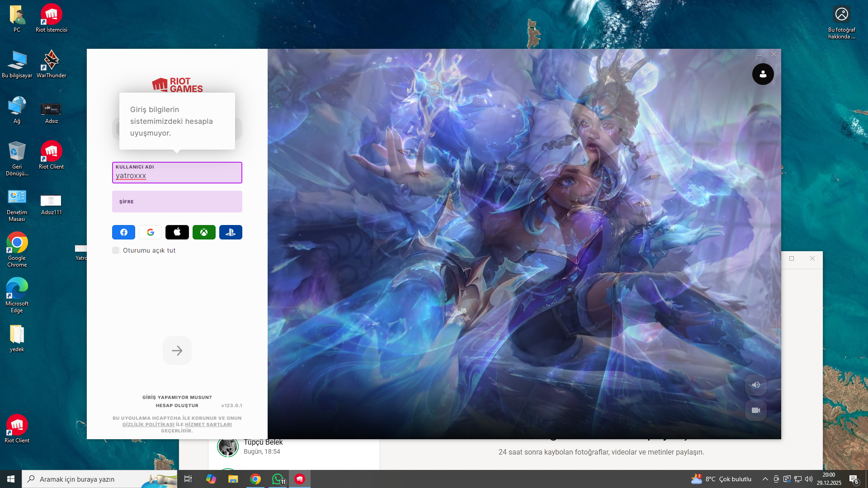Viewport: 868px width, 488px height.
Task: Select the 'Ağ' network desktop icon
Action: click(17, 110)
